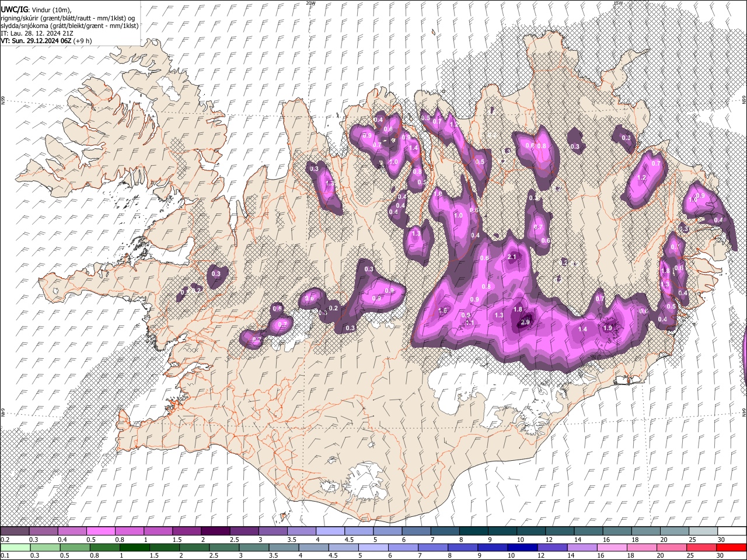Select the darkest purple 2–2.5 upper legend swatch
Screen dimensions: 747x560
click(215, 531)
